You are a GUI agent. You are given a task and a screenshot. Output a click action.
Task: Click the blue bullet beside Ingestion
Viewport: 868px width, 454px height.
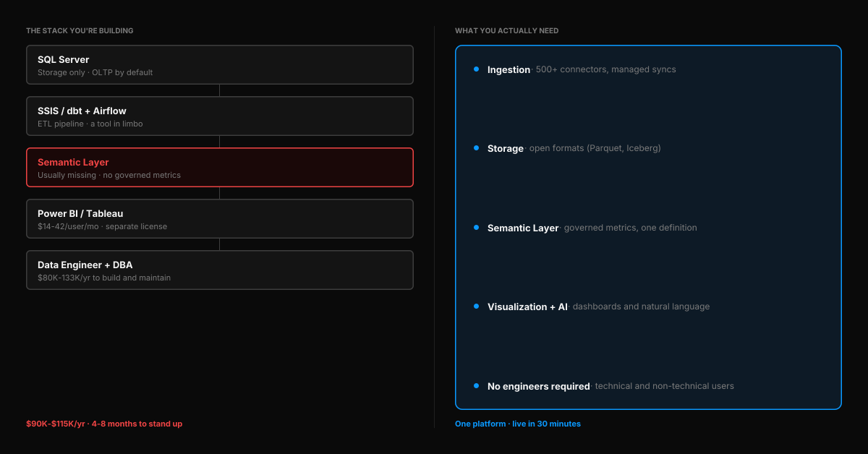point(476,69)
